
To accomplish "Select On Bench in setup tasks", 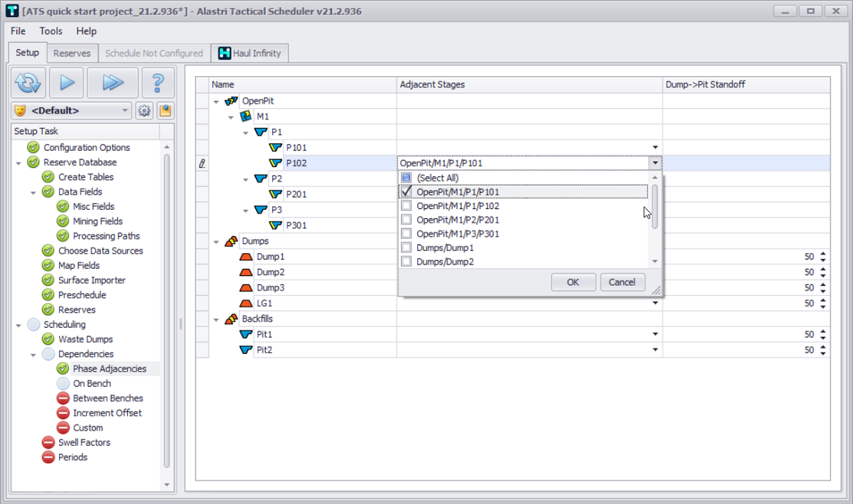I will tap(92, 383).
